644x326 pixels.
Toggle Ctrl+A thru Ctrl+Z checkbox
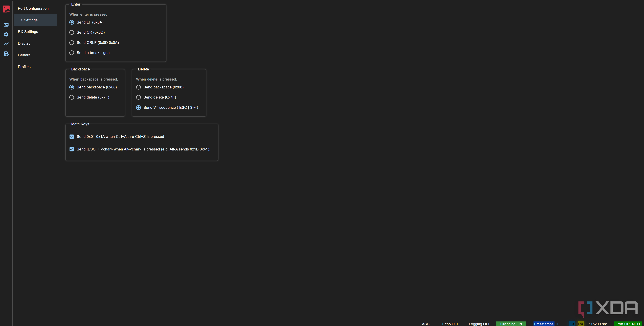point(72,137)
